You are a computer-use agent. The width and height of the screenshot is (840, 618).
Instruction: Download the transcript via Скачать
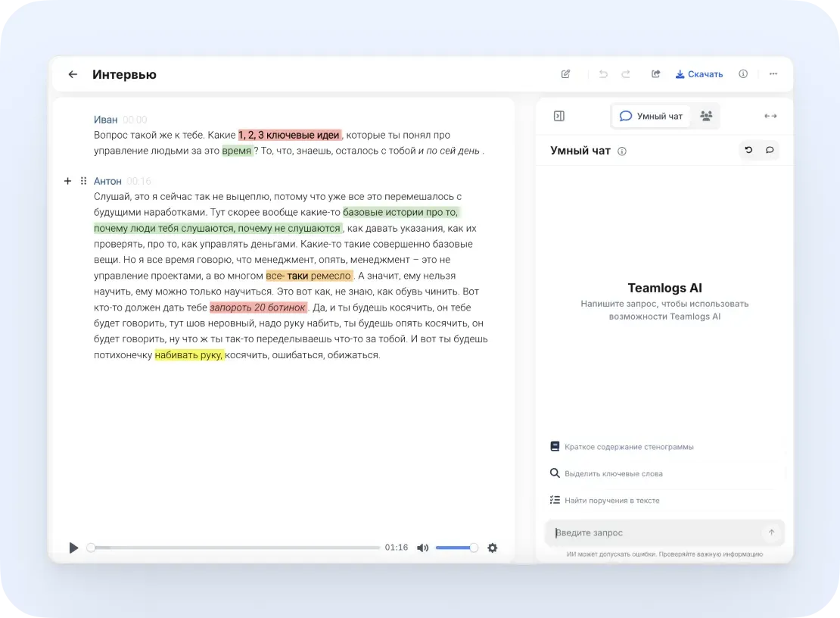click(x=699, y=74)
